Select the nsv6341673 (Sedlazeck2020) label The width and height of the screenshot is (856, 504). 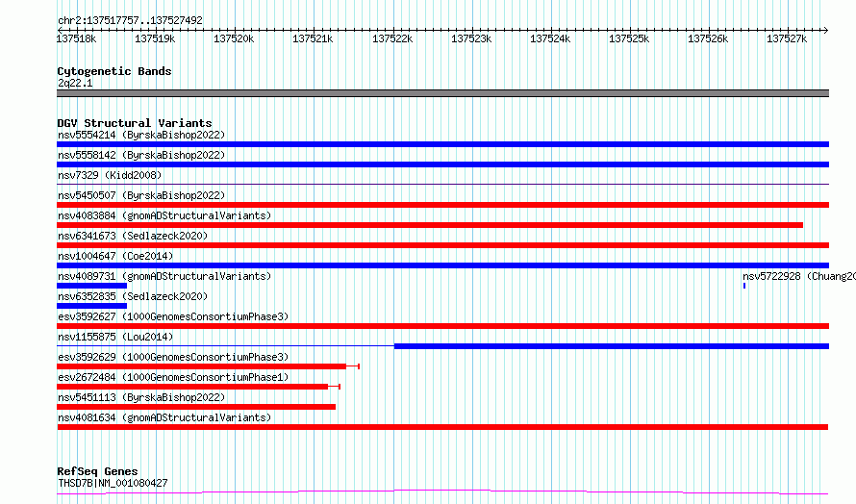(x=133, y=236)
